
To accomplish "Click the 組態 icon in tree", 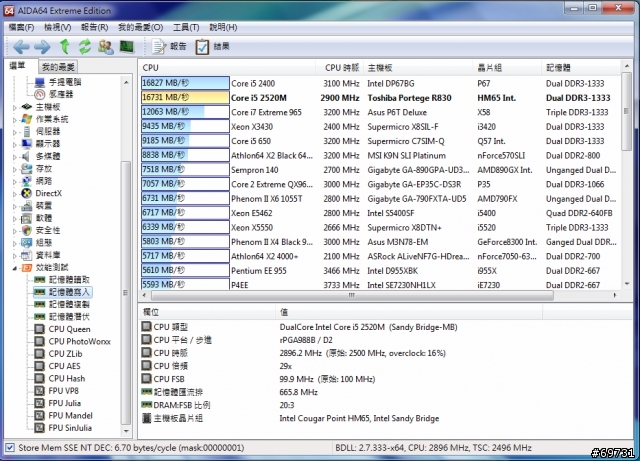I will [27, 243].
